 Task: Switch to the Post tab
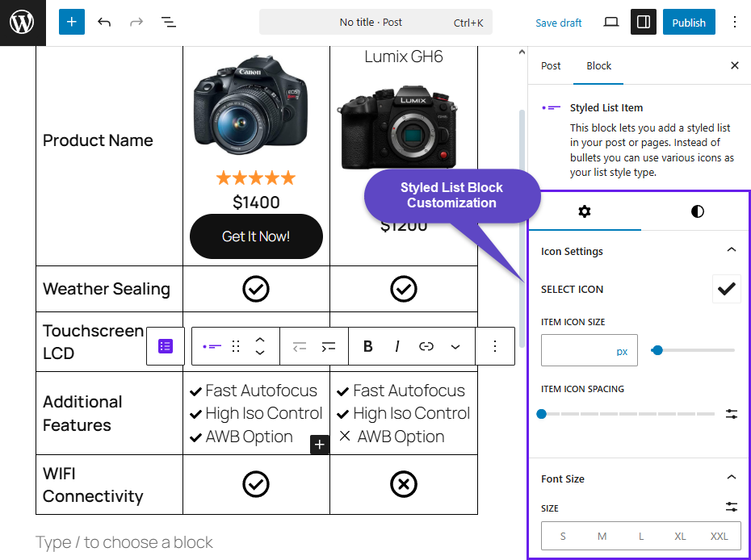click(551, 65)
